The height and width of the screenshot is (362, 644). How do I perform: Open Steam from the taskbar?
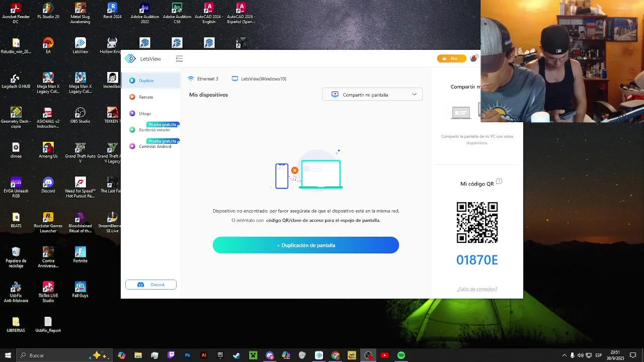[x=236, y=355]
